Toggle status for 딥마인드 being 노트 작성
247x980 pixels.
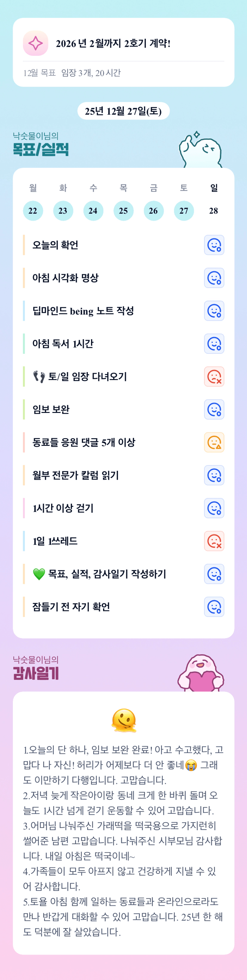(214, 311)
